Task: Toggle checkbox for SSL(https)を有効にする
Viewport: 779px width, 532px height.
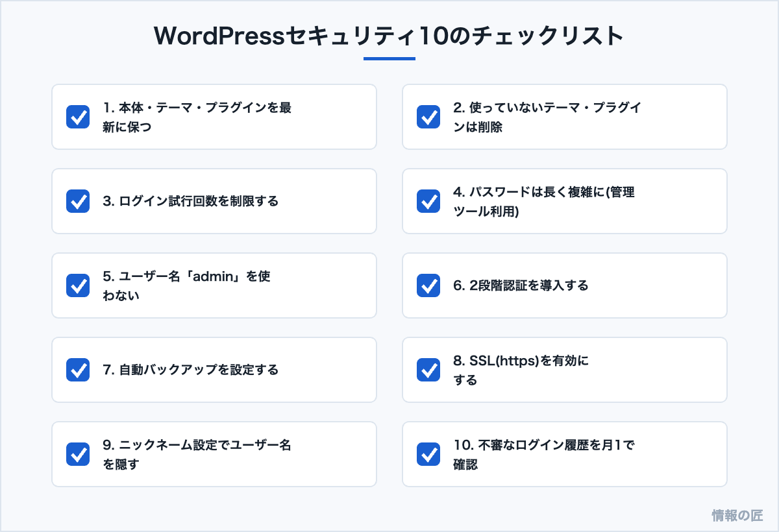Action: tap(428, 370)
